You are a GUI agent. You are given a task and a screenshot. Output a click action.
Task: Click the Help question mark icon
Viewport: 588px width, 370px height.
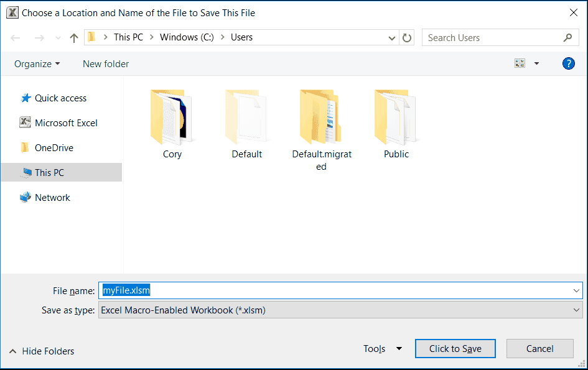(x=568, y=63)
